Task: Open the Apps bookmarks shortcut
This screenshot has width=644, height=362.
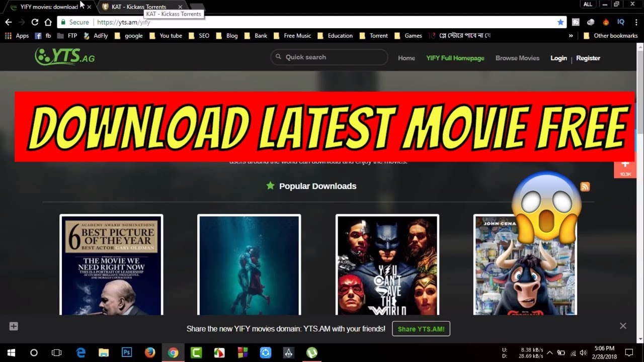Action: point(17,36)
